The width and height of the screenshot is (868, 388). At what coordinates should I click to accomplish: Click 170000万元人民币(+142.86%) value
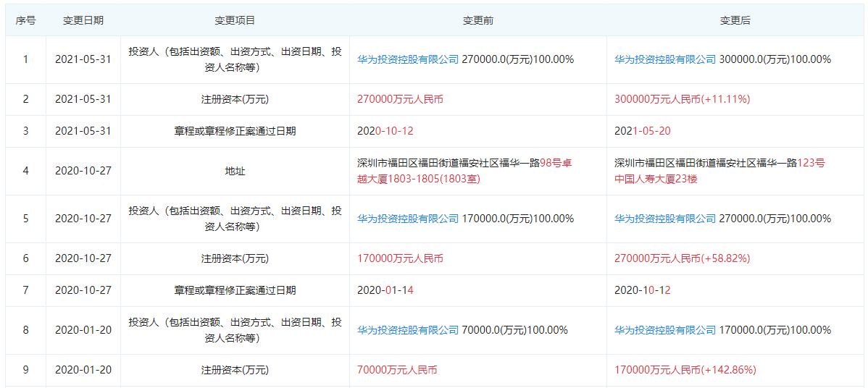coord(685,370)
